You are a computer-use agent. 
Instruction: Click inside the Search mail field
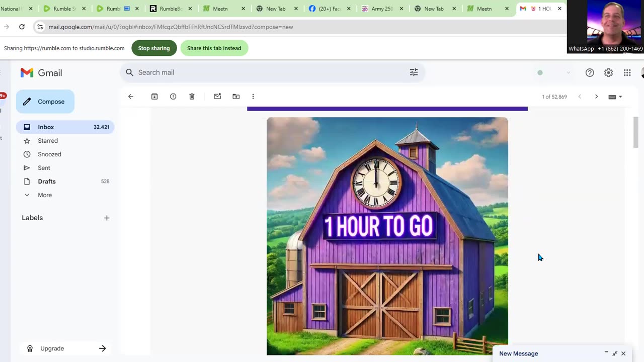[x=272, y=72]
